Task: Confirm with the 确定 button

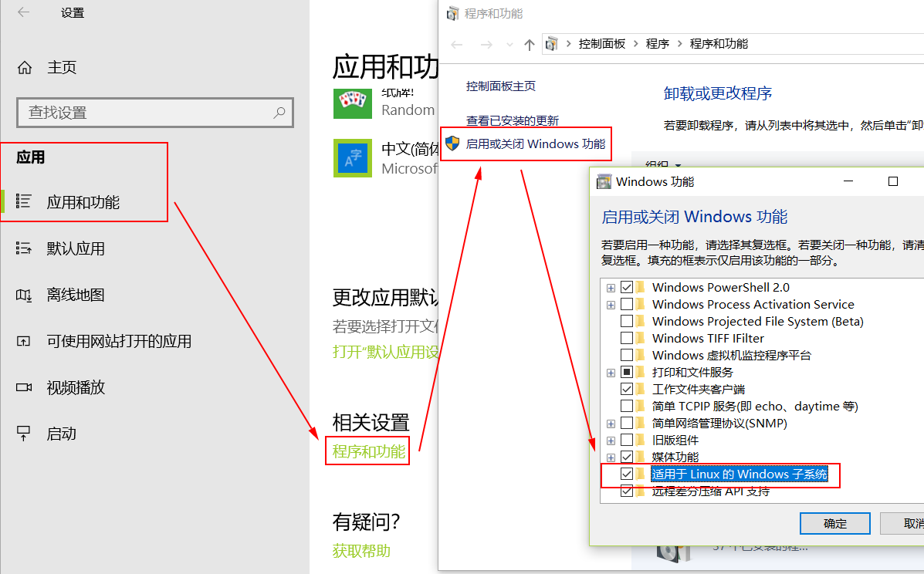Action: (x=835, y=523)
